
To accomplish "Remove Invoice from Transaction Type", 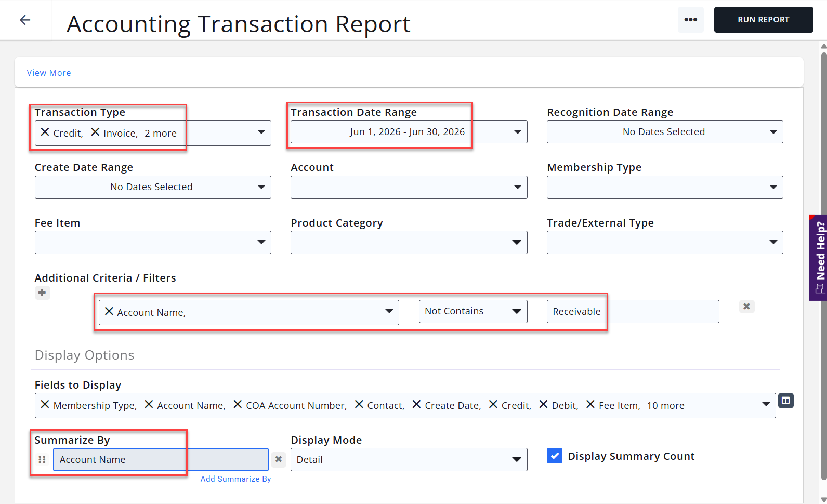I will point(95,132).
